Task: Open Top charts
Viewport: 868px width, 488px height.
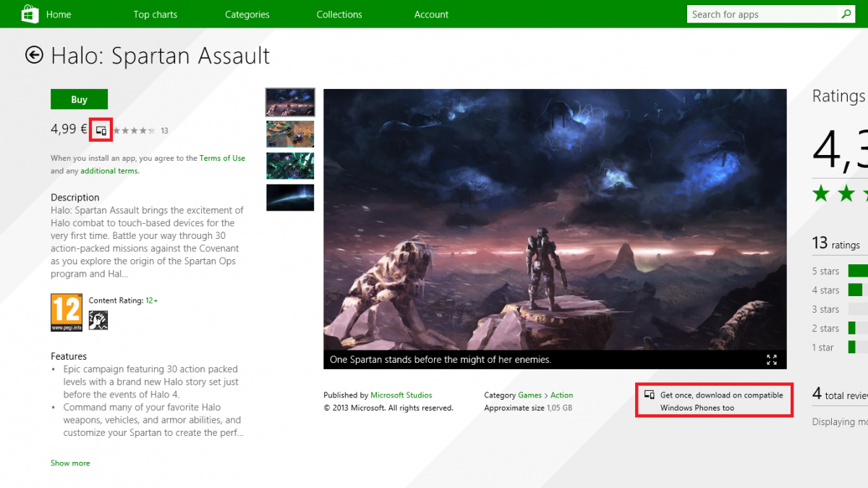Action: [156, 14]
